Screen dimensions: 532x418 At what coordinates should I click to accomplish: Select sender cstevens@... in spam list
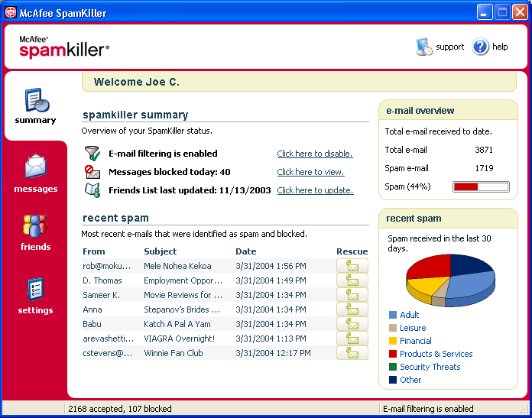107,353
